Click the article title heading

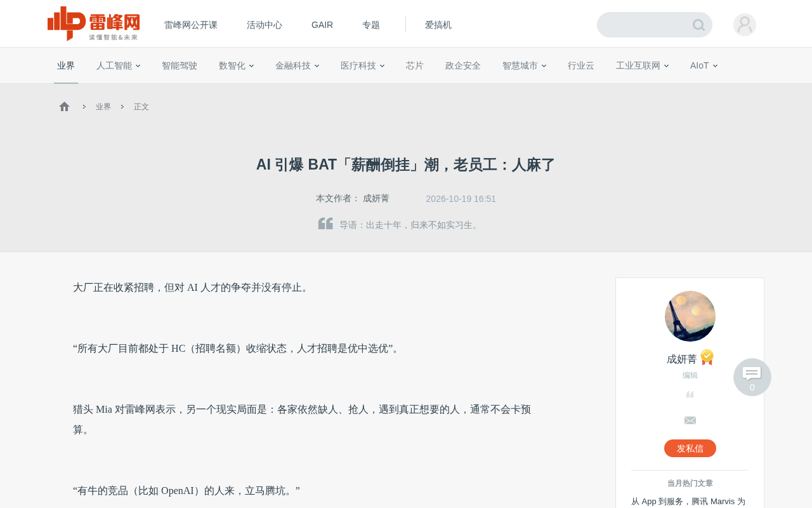tap(406, 165)
